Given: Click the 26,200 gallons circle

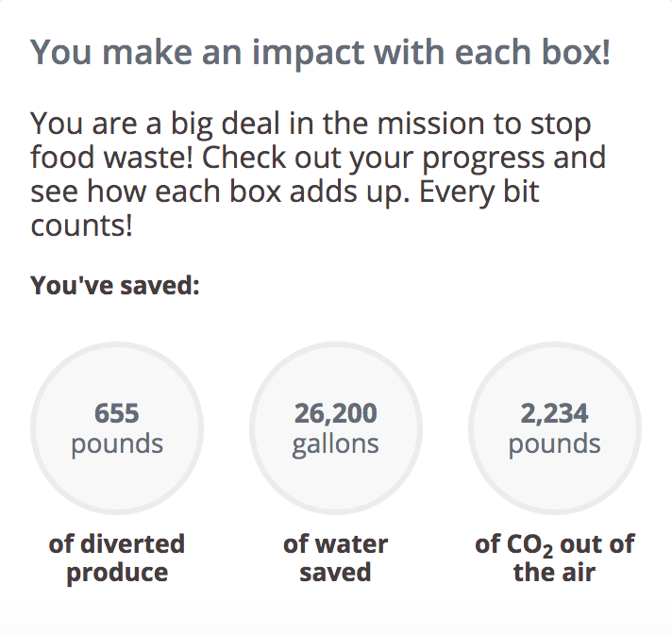Looking at the screenshot, I should tap(336, 428).
